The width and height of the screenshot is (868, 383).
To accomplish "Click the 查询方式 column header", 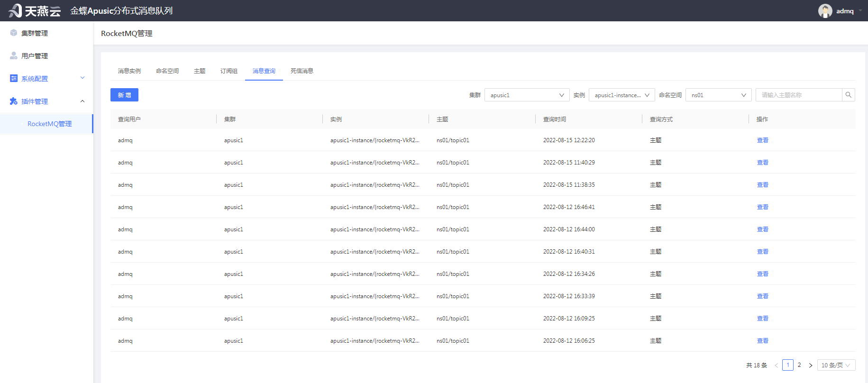I will [661, 119].
